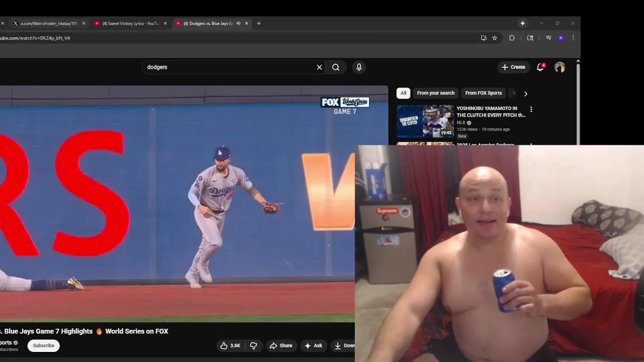The image size is (644, 362).
Task: Click the Game 7 video player
Action: tap(194, 204)
